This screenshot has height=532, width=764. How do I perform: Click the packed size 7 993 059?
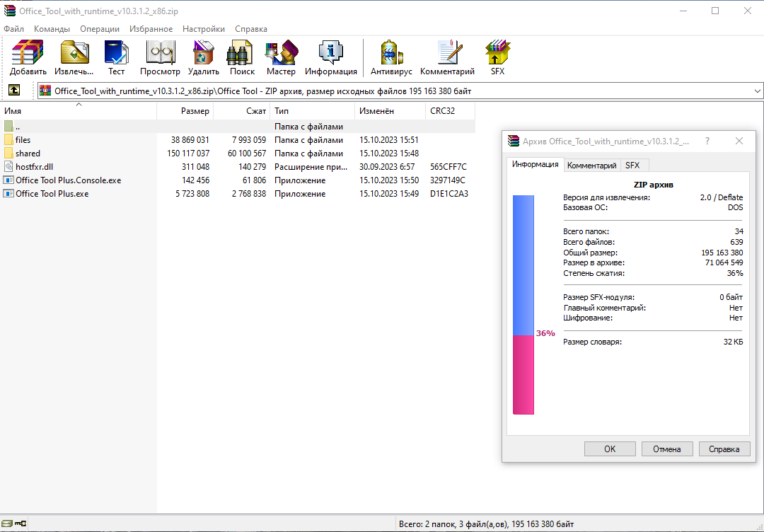[x=249, y=140]
